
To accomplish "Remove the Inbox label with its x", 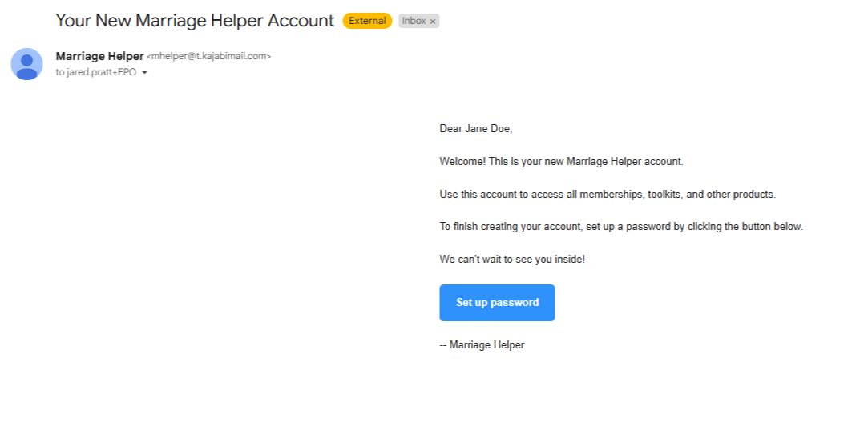I will tap(433, 22).
